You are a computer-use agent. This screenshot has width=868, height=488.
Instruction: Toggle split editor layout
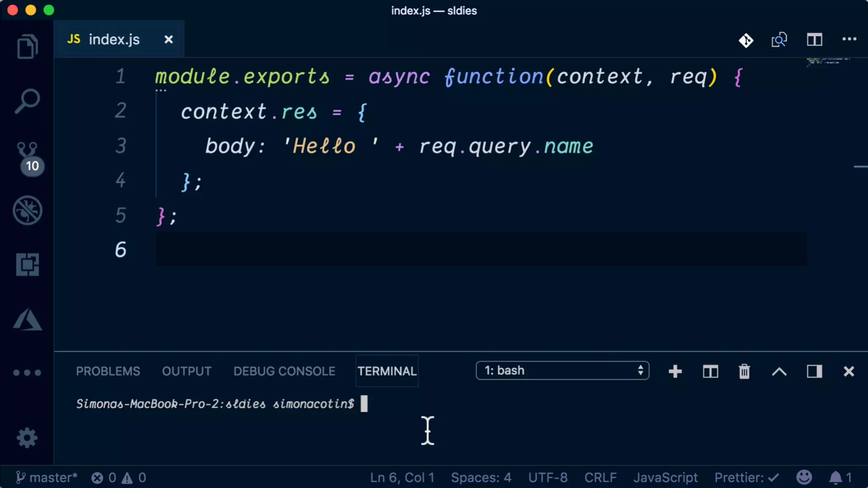(814, 40)
